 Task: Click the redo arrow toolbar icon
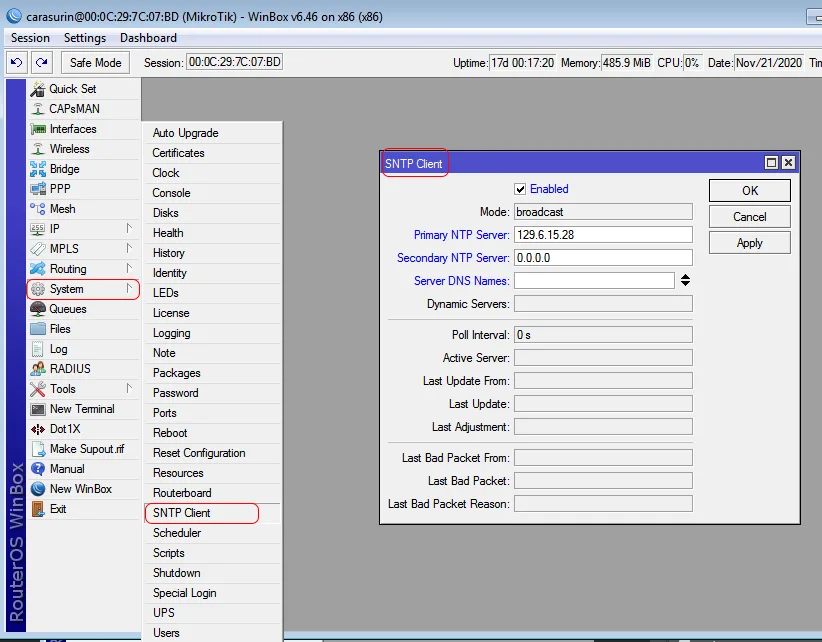click(x=41, y=62)
